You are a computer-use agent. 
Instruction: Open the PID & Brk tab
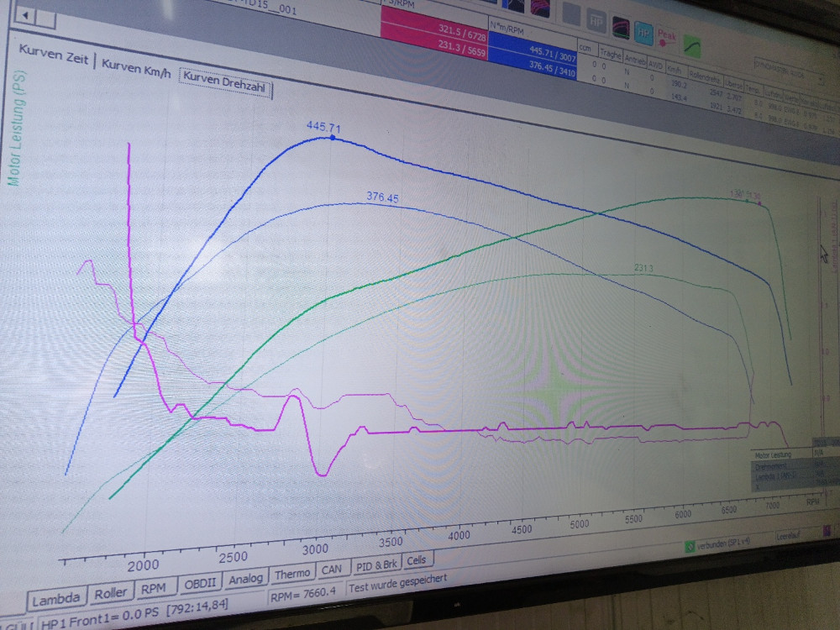point(376,565)
